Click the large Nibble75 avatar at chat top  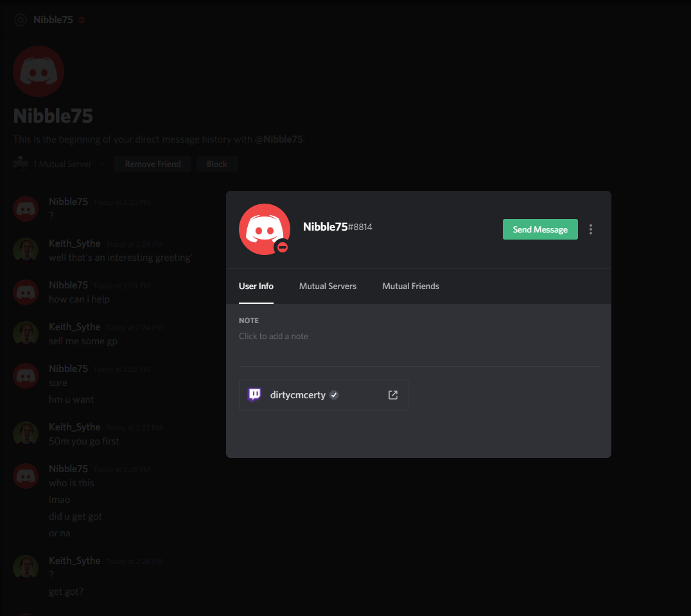(39, 71)
